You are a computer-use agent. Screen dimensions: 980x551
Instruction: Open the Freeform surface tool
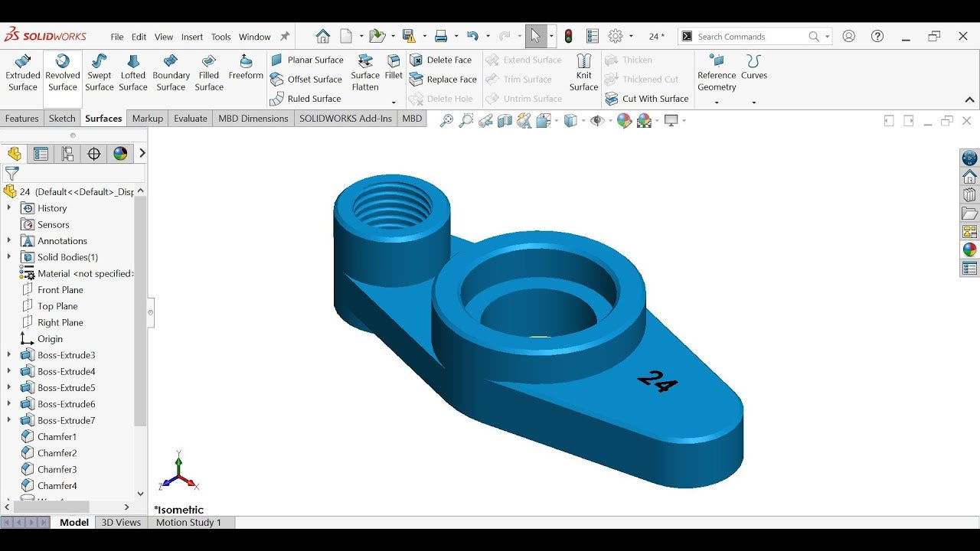[x=246, y=67]
